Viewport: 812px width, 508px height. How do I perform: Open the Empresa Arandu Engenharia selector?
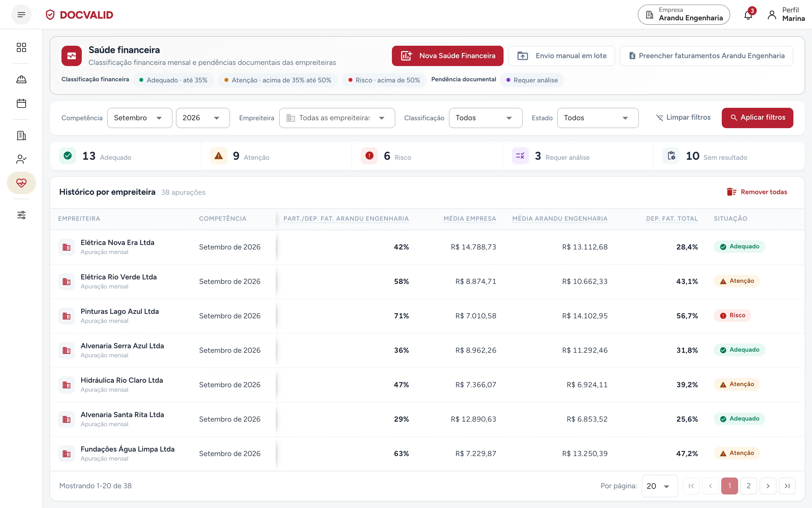click(x=683, y=15)
